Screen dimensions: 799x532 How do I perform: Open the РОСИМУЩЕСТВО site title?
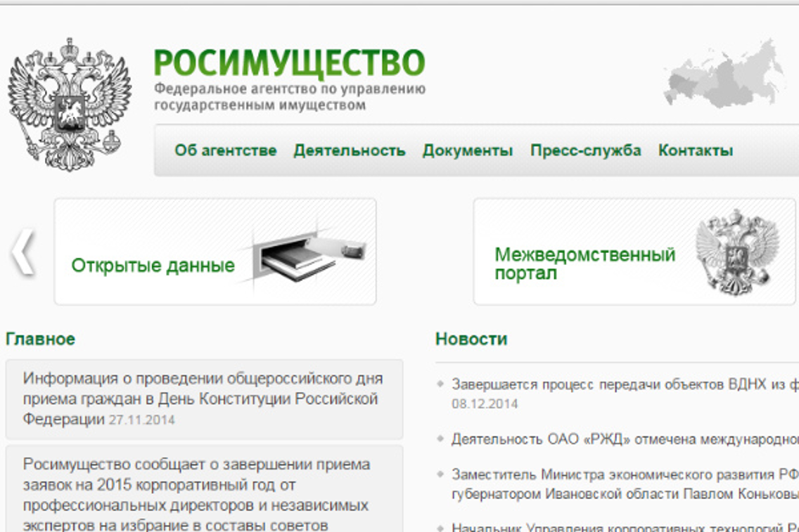click(x=290, y=63)
